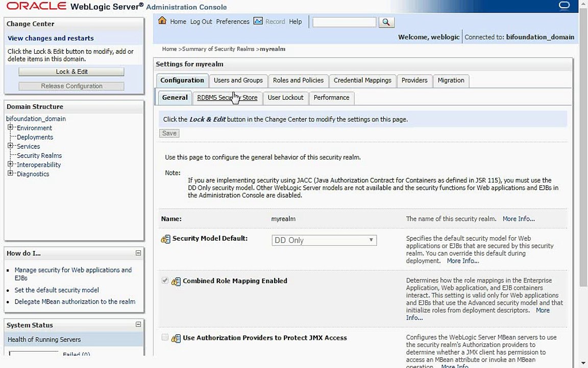The width and height of the screenshot is (588, 368).
Task: Expand the Interoperability tree node
Action: [11, 164]
